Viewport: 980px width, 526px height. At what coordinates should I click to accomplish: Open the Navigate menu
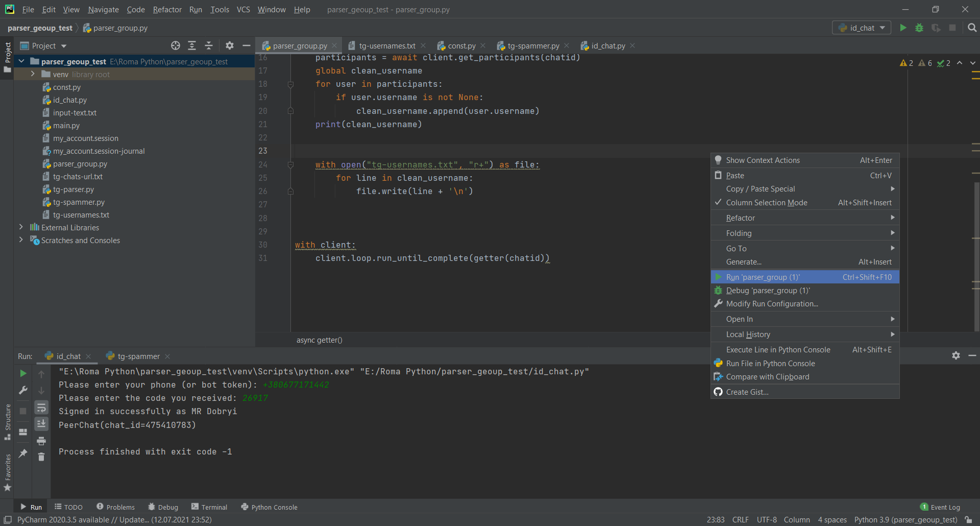(x=103, y=9)
